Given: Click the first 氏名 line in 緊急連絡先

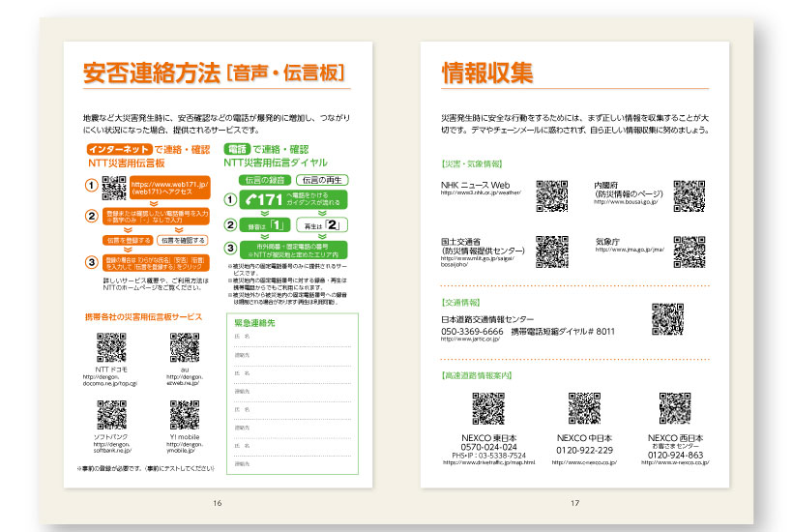Looking at the screenshot, I should pyautogui.click(x=292, y=337).
